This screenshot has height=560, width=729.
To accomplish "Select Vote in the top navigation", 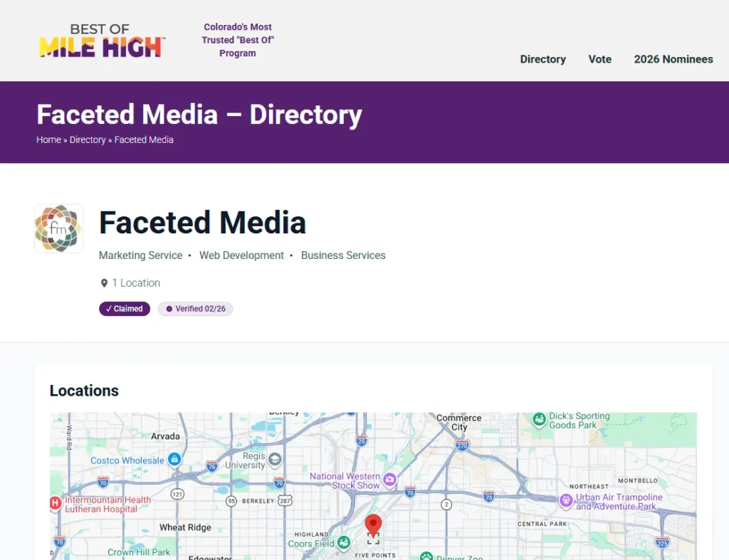I will click(x=599, y=59).
